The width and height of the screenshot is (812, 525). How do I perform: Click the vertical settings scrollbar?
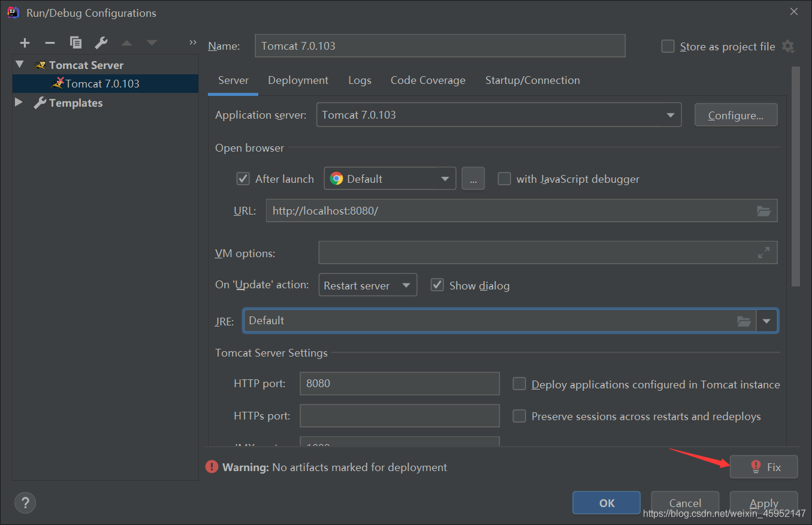(796, 176)
